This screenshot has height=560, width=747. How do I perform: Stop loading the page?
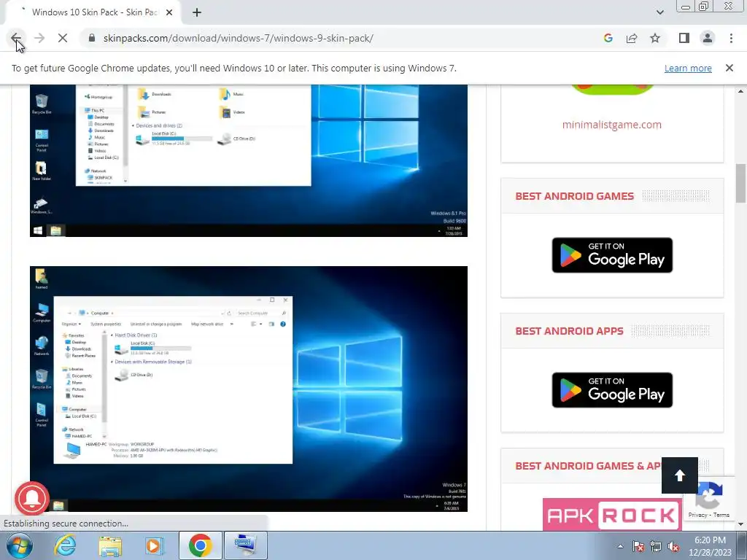[63, 38]
